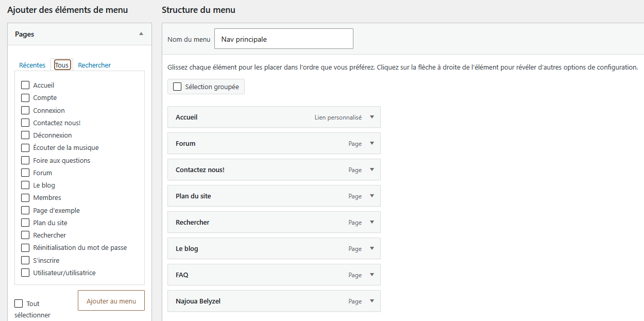Expand the Le blog menu item arrow
644x321 pixels.
372,248
